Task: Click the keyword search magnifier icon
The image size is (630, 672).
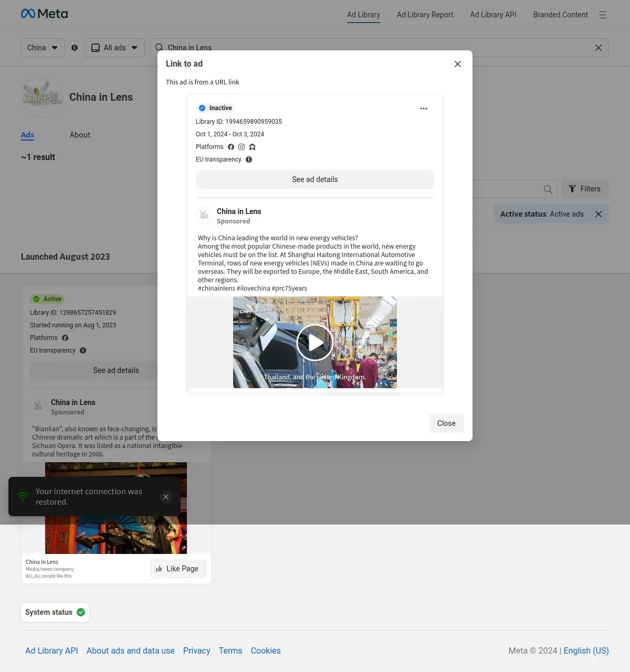Action: (548, 189)
